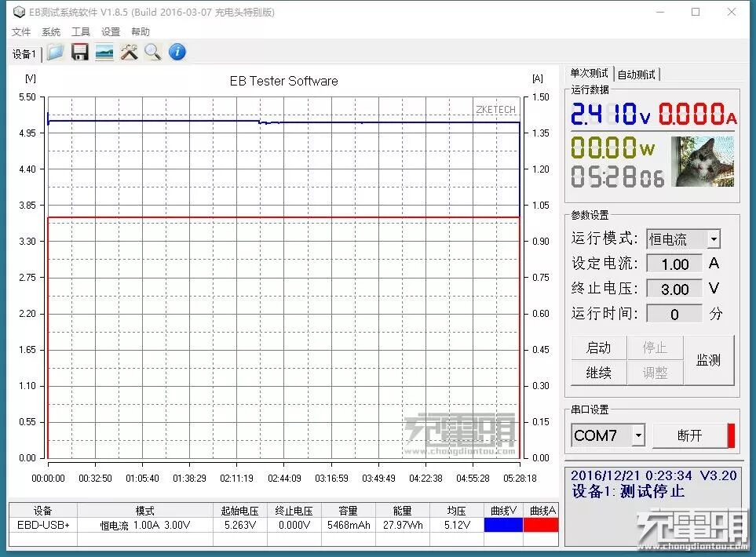This screenshot has height=557, width=756.
Task: Switch to the 单次测试 tab
Action: tap(589, 73)
